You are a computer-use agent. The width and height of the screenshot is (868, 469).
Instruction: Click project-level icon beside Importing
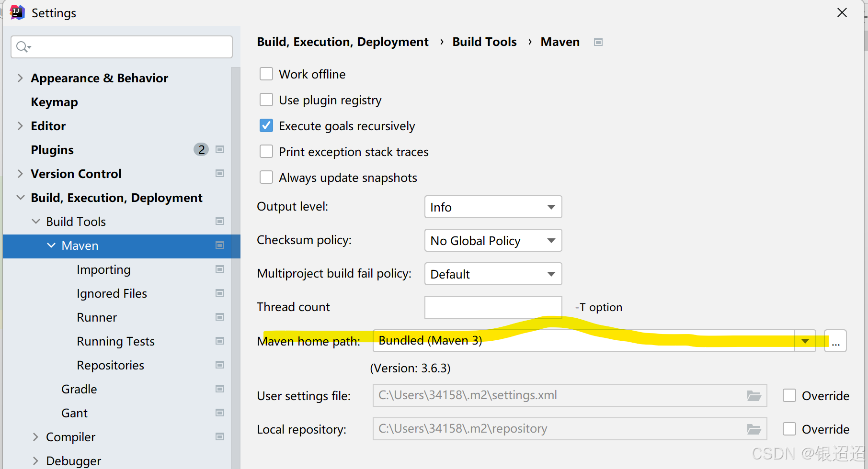tap(220, 269)
